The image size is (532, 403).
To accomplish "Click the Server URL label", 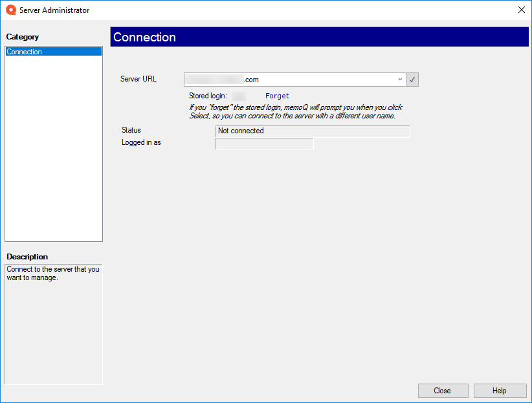I will click(x=138, y=79).
